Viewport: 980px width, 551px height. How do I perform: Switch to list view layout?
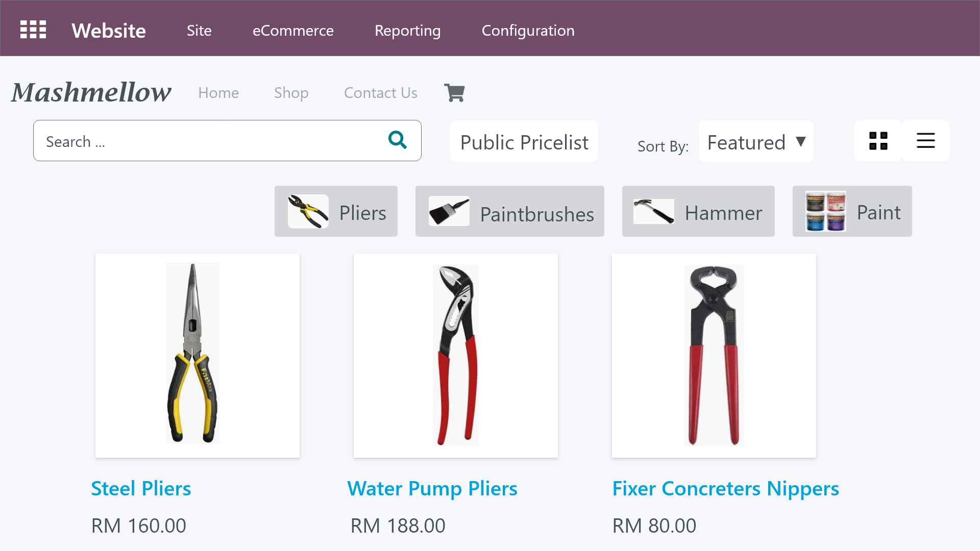tap(925, 141)
